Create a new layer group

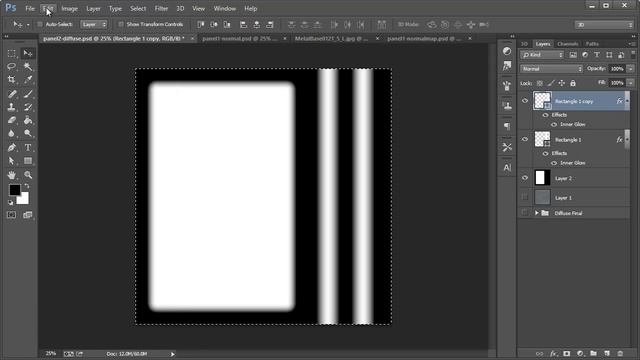tap(593, 353)
